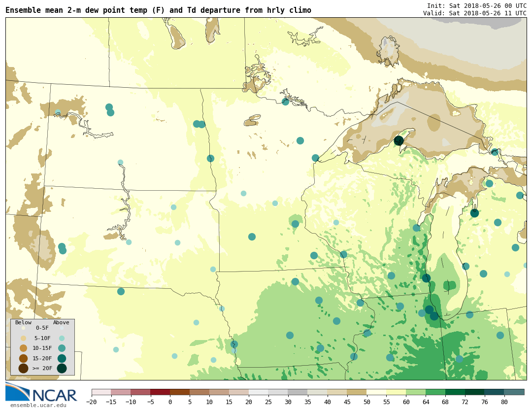Click the '>= 20F' legend label
The image size is (532, 411).
pos(42,368)
